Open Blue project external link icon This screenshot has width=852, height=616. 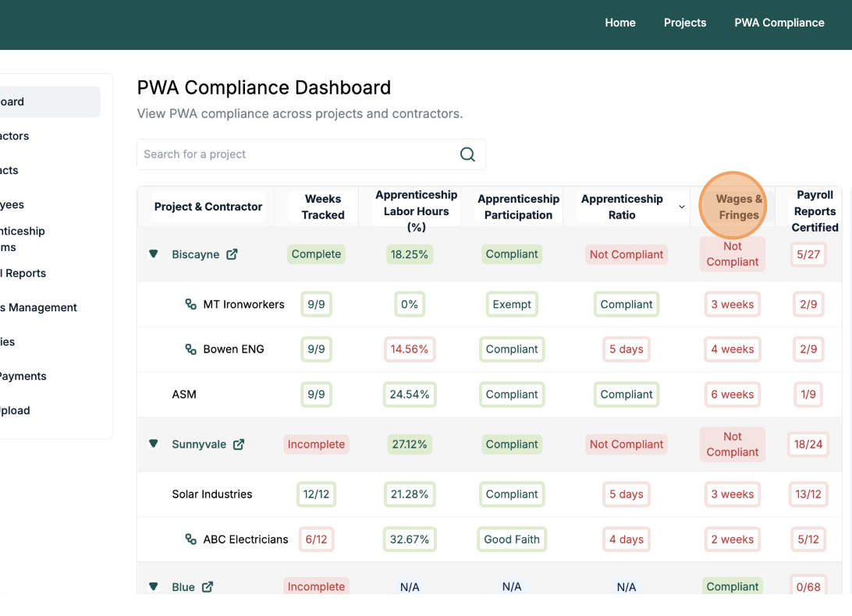pyautogui.click(x=208, y=587)
